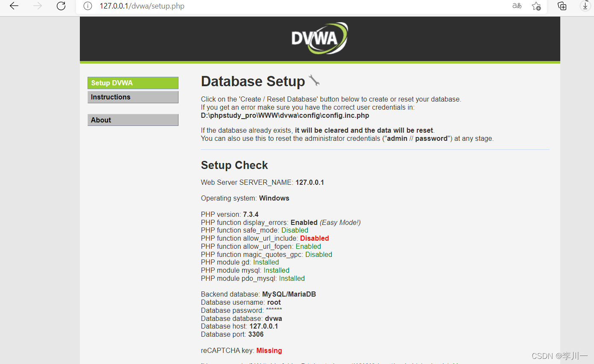Click the grayed-out forward arrow
The image size is (594, 364).
37,6
